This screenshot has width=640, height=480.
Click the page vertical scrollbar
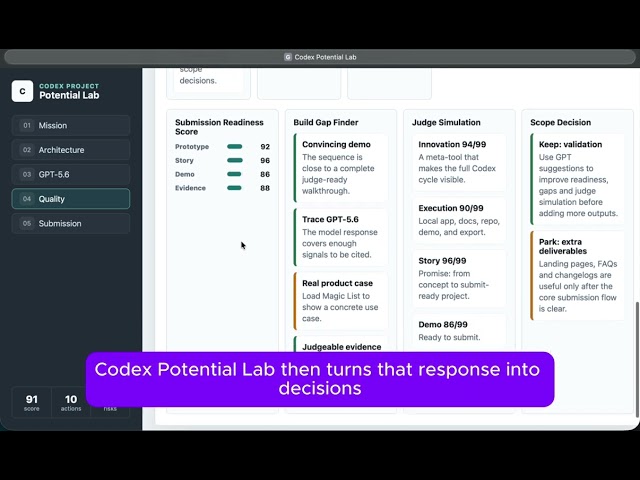click(637, 359)
